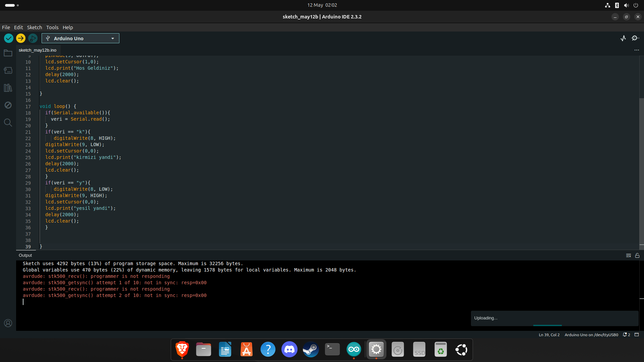
Task: Open the Library Manager sidebar panel
Action: 8,88
